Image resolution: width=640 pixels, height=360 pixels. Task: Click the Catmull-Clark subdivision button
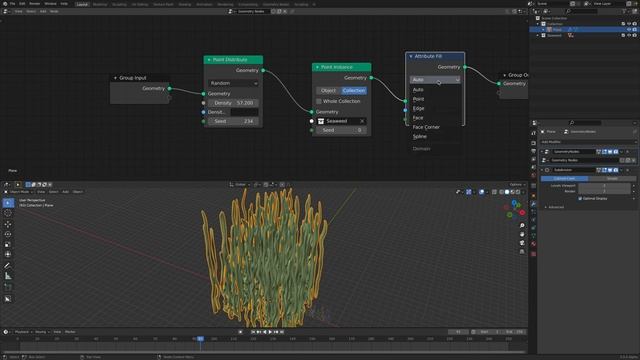[x=564, y=179]
